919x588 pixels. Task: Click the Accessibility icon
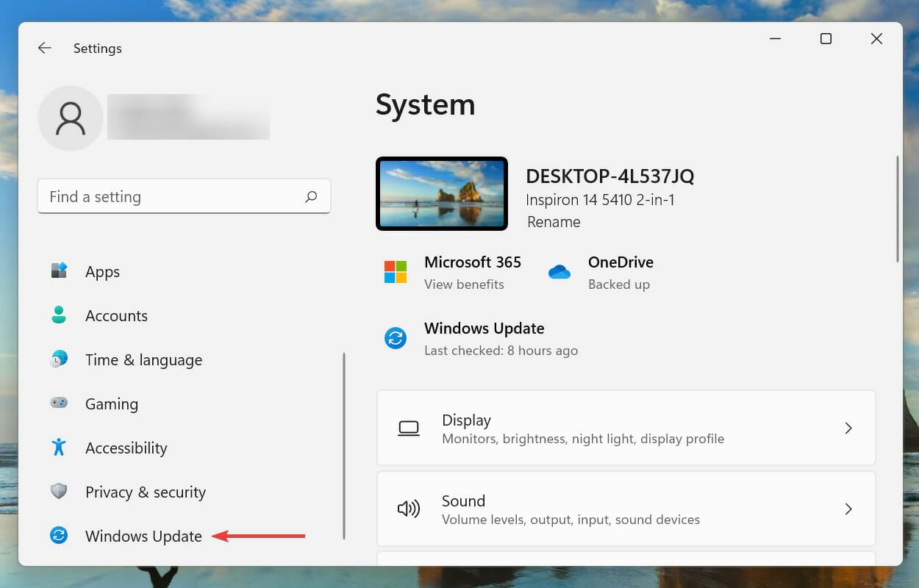[58, 448]
